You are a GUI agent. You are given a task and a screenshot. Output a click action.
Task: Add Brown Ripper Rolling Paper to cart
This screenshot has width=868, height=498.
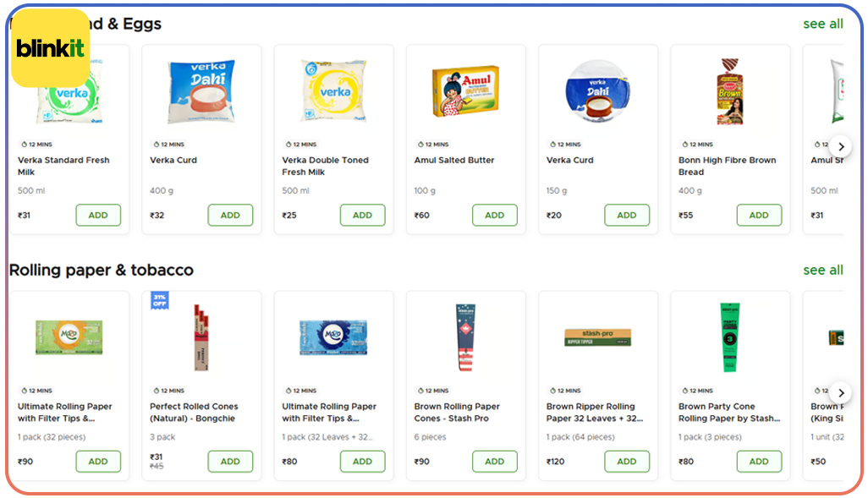[626, 462]
